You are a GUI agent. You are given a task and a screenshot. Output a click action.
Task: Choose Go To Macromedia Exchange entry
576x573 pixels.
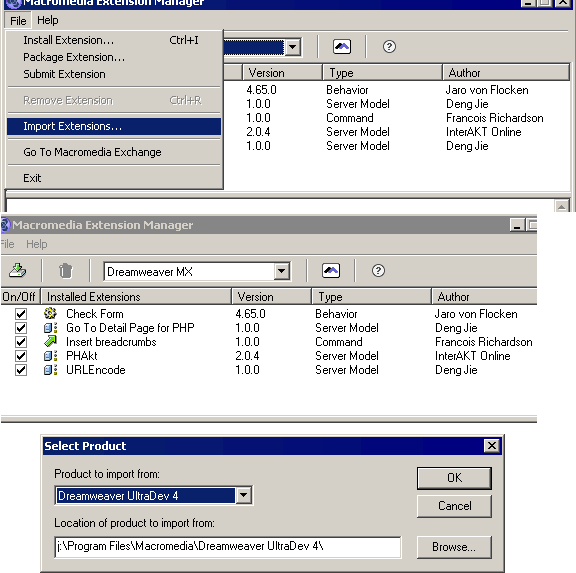[x=114, y=152]
